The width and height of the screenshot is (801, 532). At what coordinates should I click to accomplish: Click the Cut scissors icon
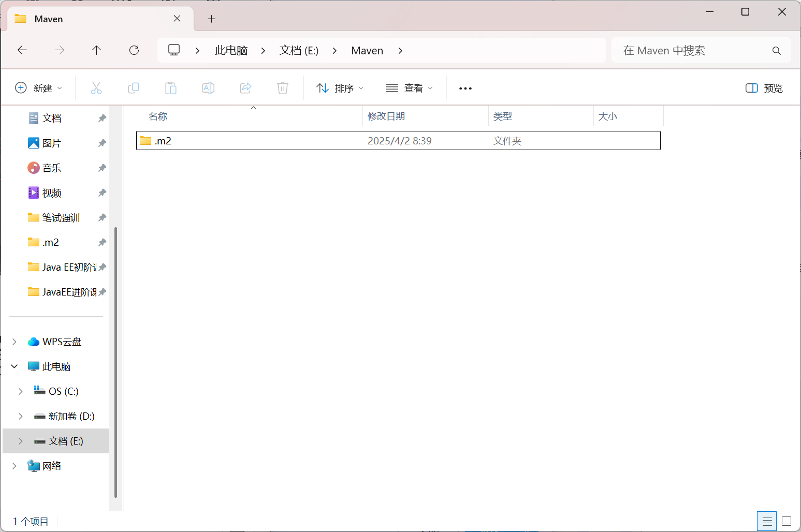tap(96, 88)
